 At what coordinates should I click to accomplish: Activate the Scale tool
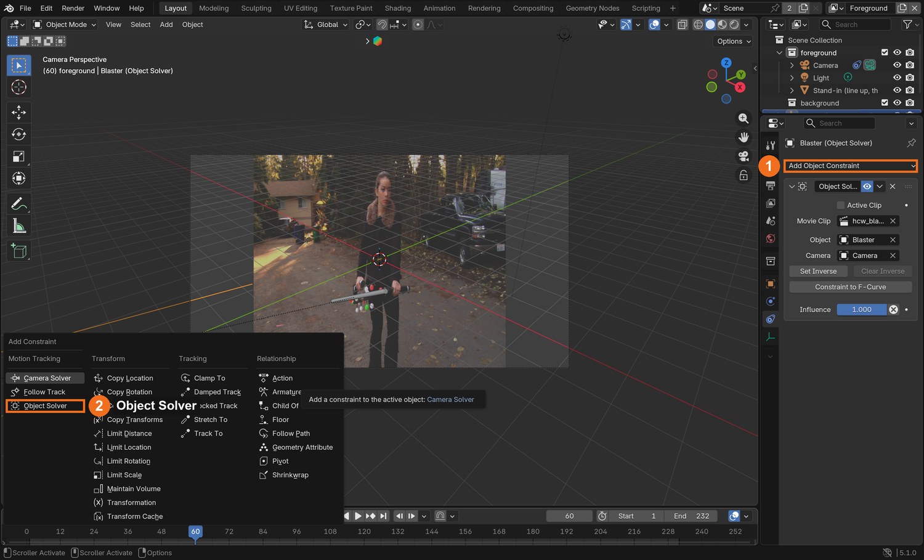pyautogui.click(x=18, y=156)
